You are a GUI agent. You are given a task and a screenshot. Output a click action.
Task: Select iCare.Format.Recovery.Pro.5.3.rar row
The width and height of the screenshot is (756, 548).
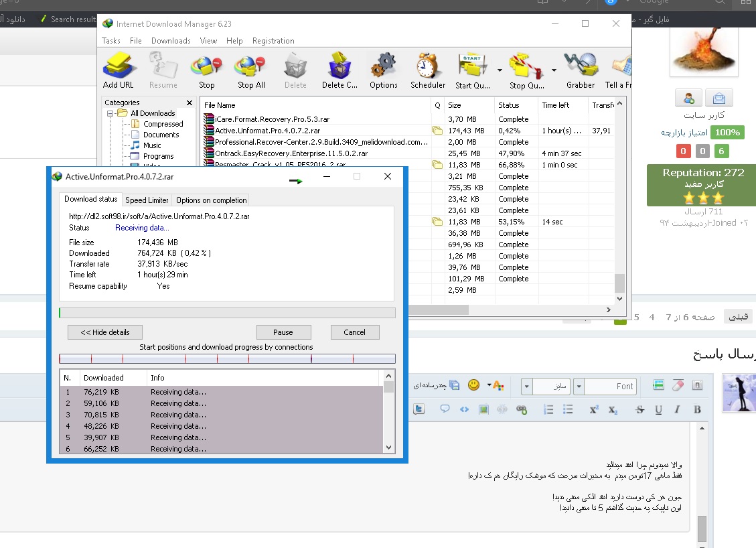(408, 119)
